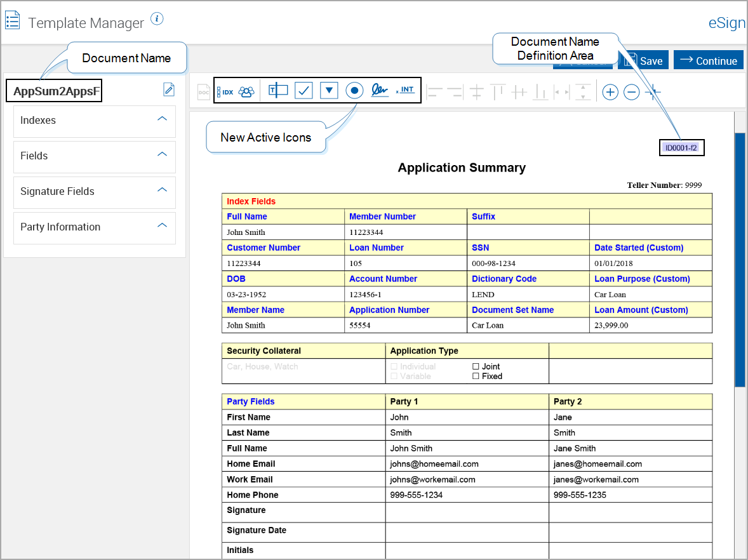Image resolution: width=748 pixels, height=560 pixels.
Task: Click the distribute vertically icon
Action: (583, 91)
